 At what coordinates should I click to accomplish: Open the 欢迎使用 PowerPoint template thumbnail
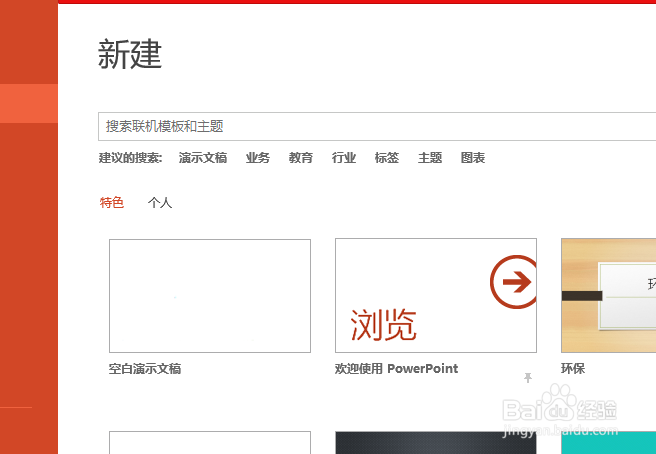point(436,295)
